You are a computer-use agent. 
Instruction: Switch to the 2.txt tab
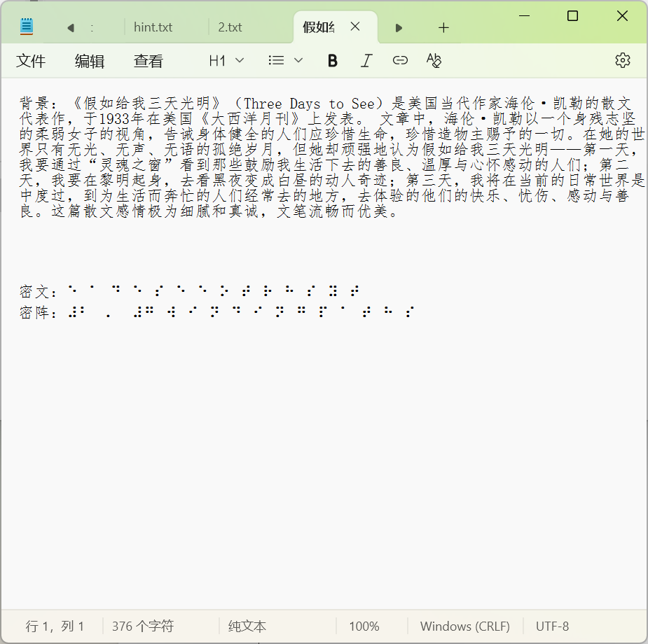click(230, 27)
